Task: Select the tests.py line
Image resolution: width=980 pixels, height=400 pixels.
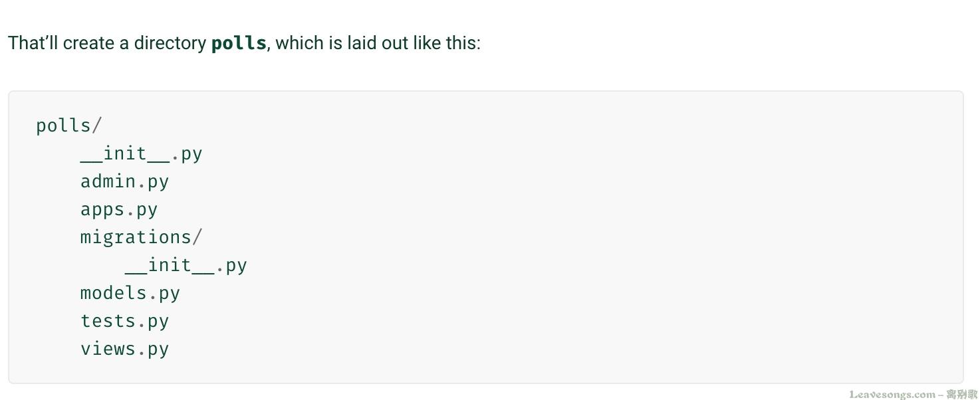Action: click(x=124, y=321)
